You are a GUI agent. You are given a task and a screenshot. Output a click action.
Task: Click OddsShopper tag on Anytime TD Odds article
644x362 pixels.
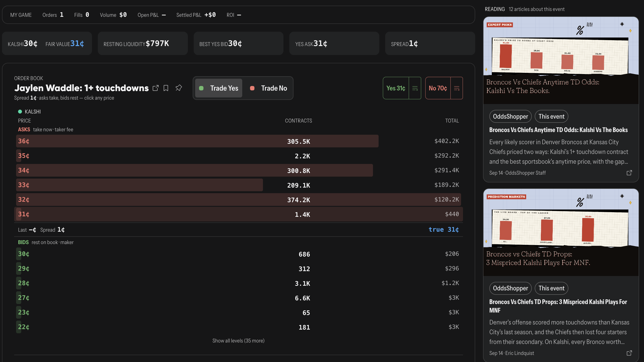[510, 116]
